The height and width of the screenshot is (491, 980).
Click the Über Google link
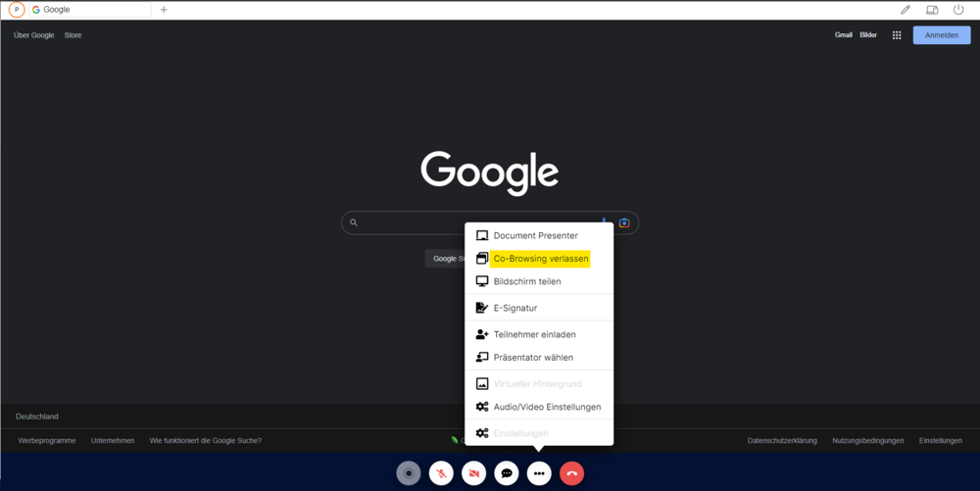(33, 35)
